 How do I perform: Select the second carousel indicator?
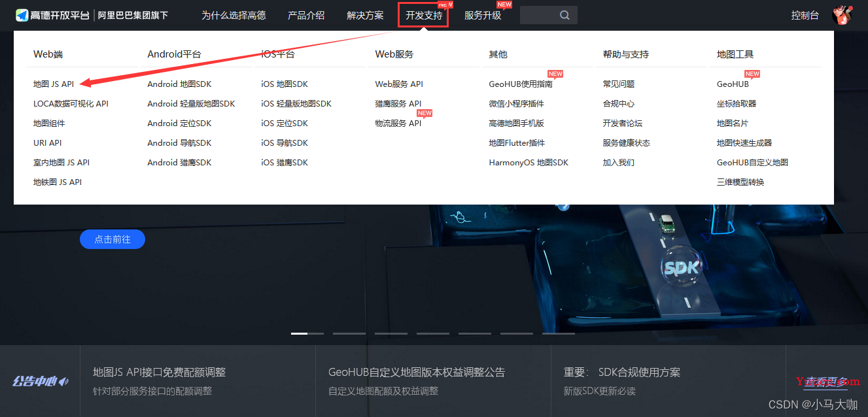coord(349,333)
